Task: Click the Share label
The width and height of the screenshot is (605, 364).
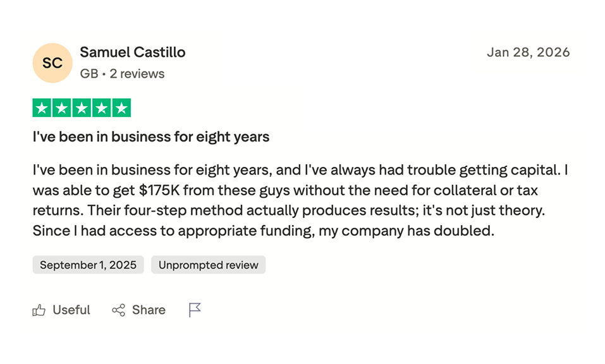Action: [x=149, y=310]
